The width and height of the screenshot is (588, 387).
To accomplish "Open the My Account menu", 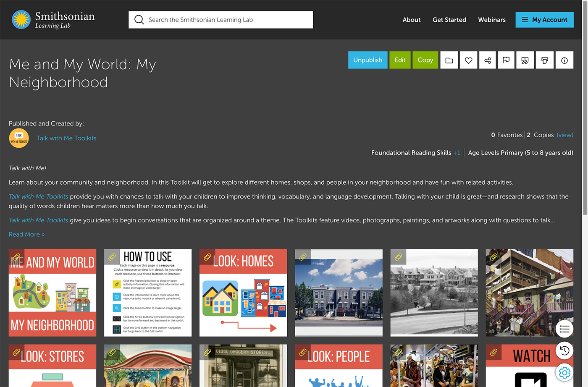I will [x=544, y=19].
